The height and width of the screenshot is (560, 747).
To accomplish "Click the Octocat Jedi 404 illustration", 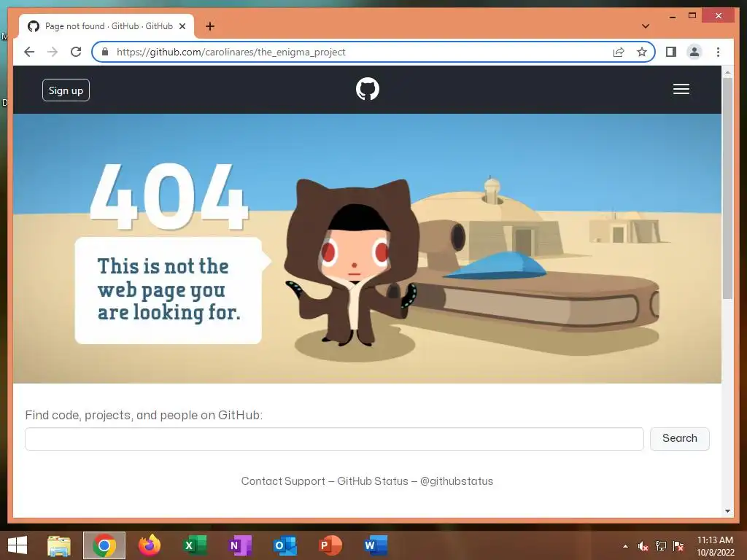I will [x=352, y=270].
